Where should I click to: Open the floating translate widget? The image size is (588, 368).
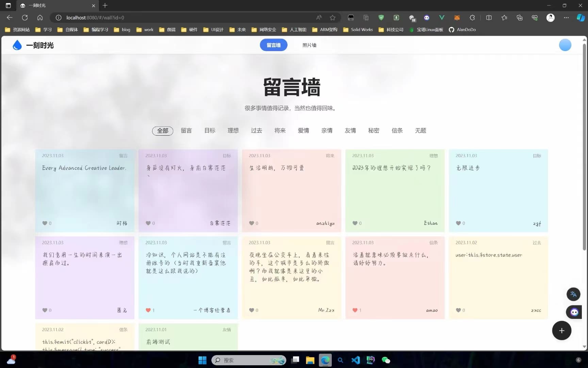tap(573, 294)
